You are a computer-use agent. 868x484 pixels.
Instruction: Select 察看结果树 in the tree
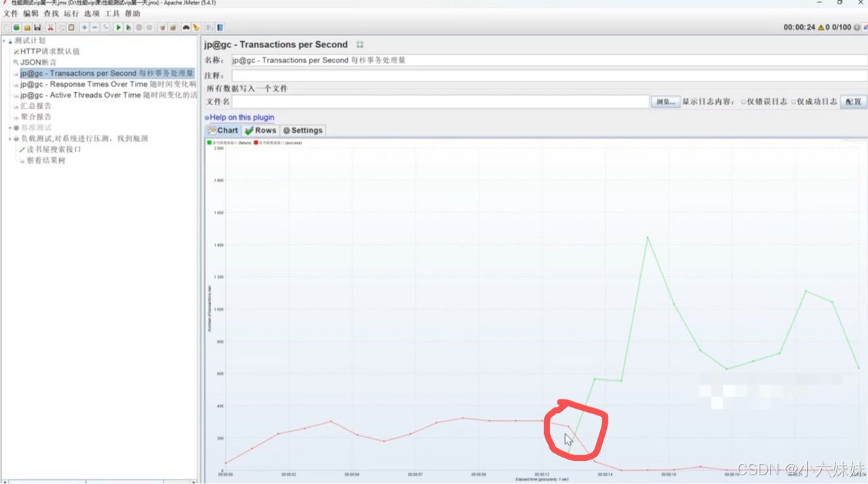(x=46, y=161)
